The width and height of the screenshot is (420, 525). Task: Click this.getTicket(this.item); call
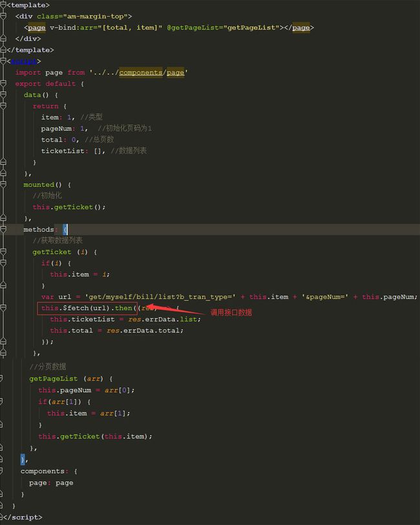tap(95, 437)
